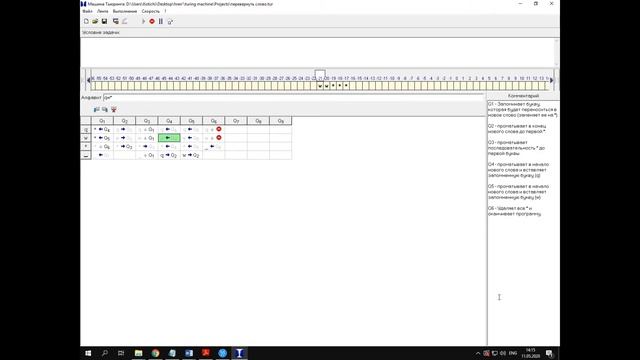Select the Q6 column header
This screenshot has width=640, height=360.
tap(213, 121)
